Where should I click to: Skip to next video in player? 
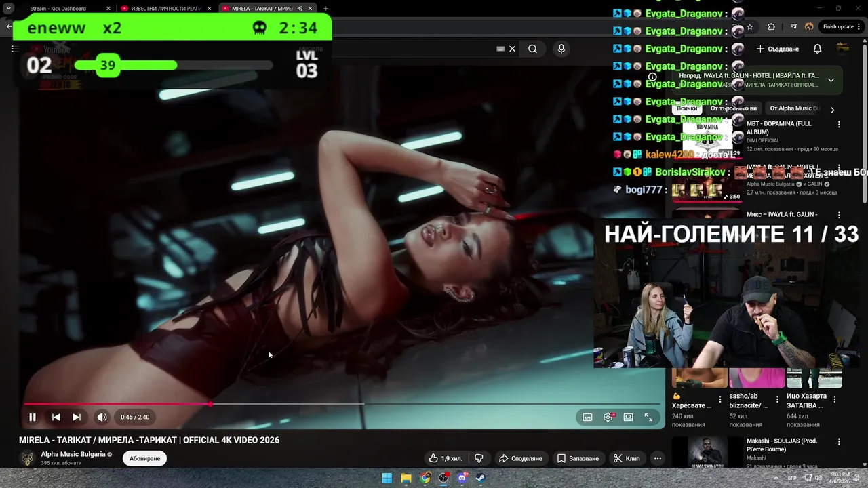[x=77, y=417]
